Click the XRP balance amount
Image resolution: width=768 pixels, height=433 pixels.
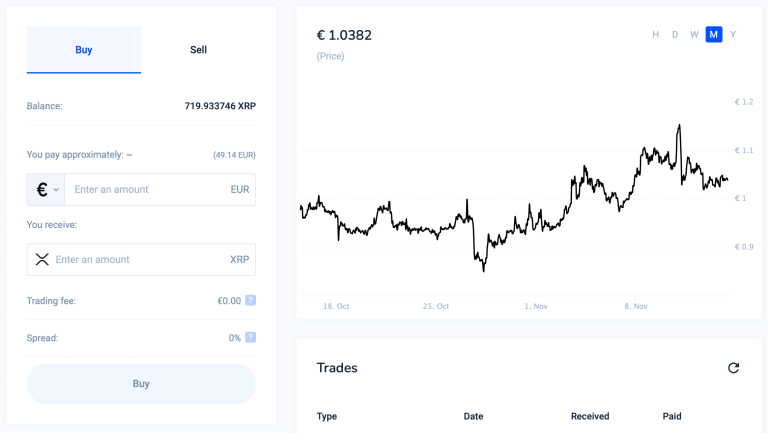(x=220, y=106)
